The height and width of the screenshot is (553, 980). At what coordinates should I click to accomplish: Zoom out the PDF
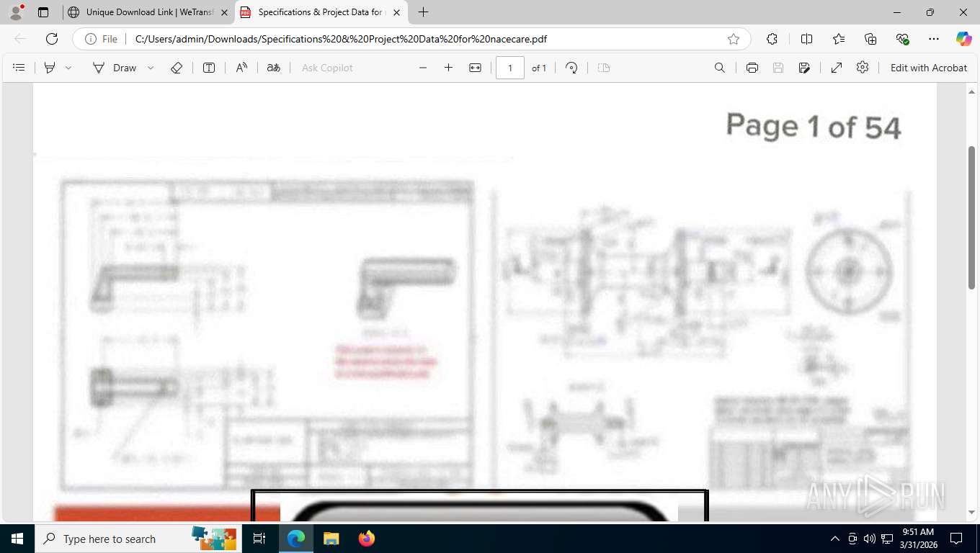423,68
